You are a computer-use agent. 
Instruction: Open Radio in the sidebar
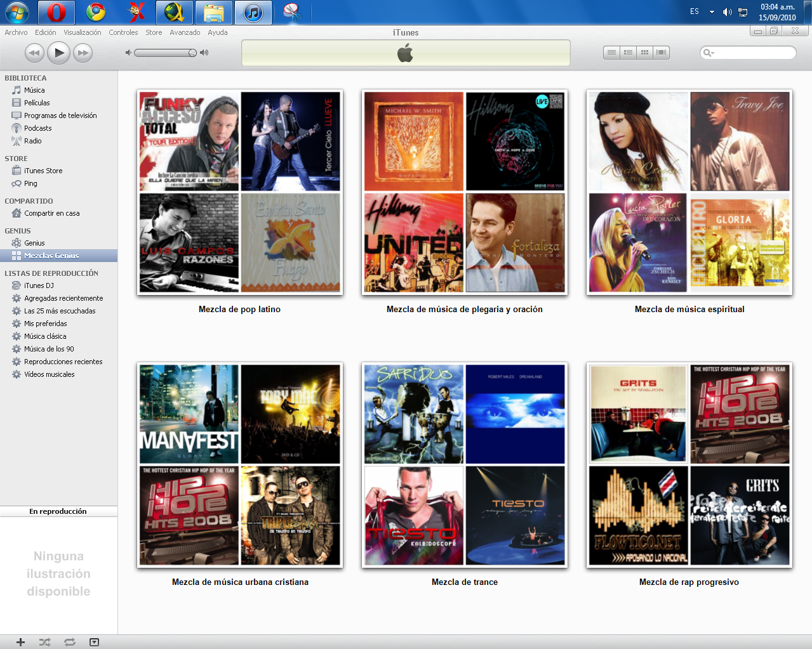click(58, 141)
